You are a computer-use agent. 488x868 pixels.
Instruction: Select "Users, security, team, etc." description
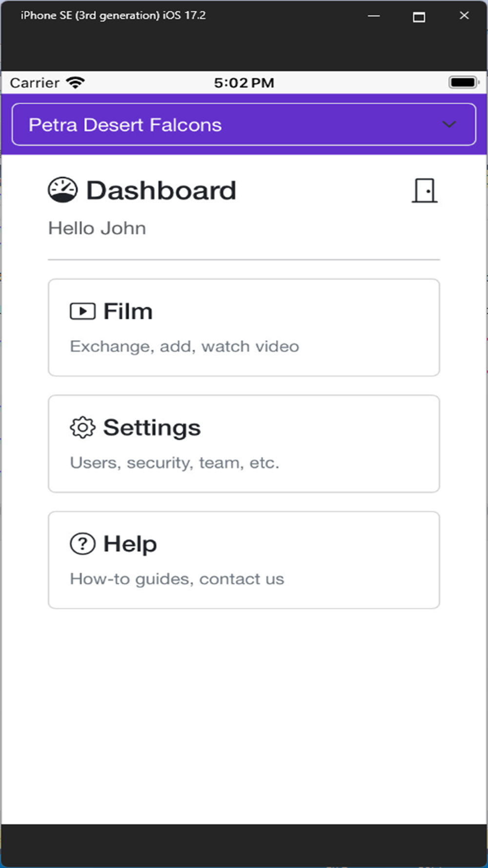[175, 462]
